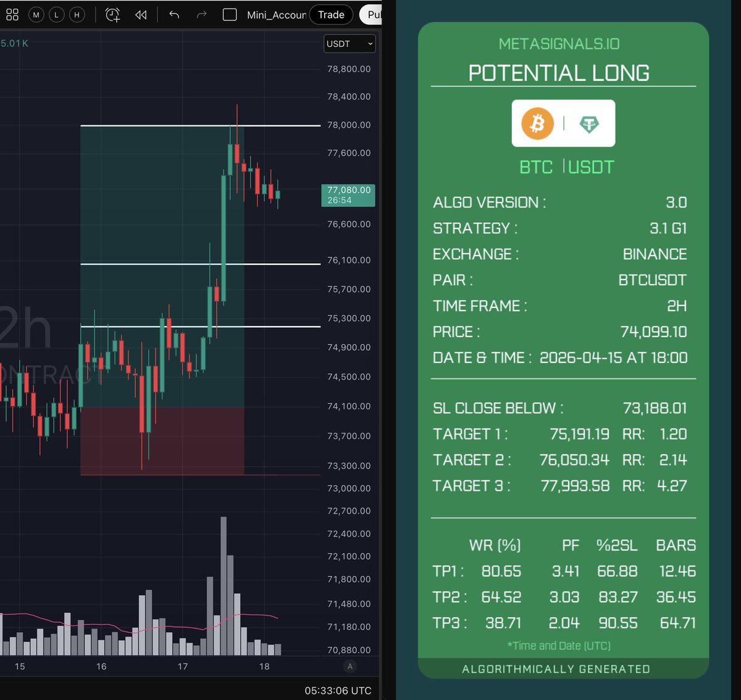Image resolution: width=741 pixels, height=700 pixels.
Task: Click the 78,000.00 price scale label
Action: (349, 125)
